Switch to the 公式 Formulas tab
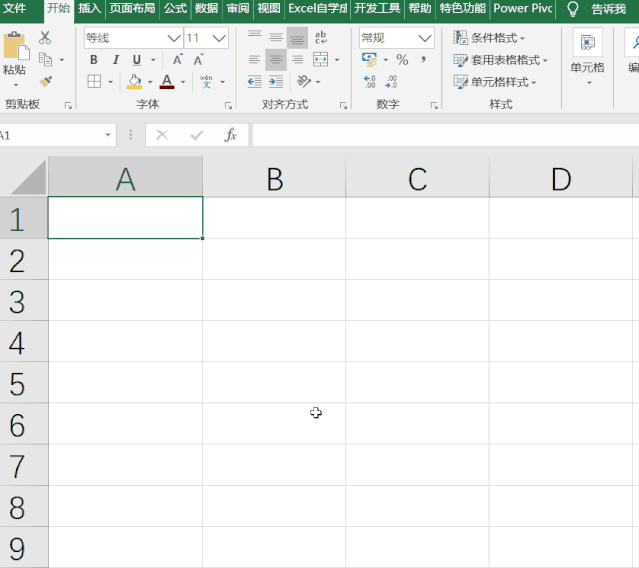This screenshot has width=639, height=568. point(176,8)
